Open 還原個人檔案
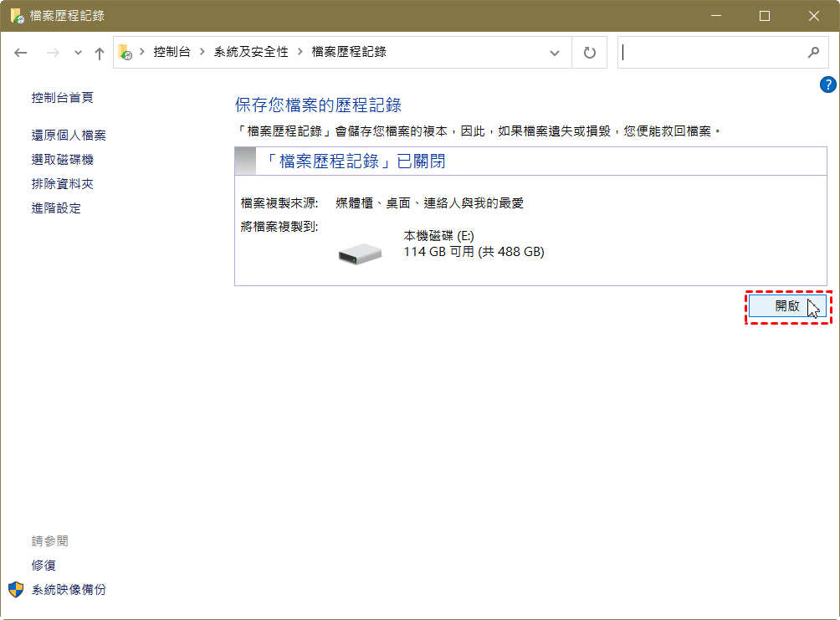 tap(69, 136)
